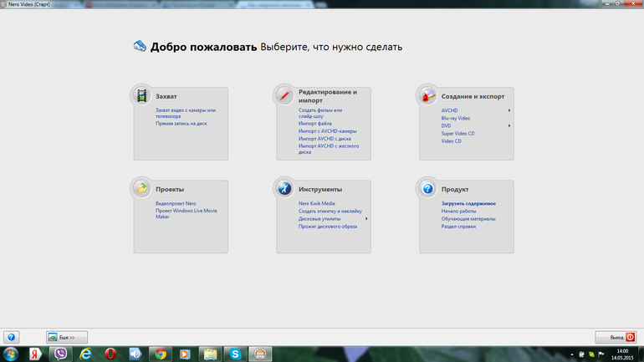644x362 pixels.
Task: Launch Google Chrome from the taskbar
Action: tap(159, 354)
